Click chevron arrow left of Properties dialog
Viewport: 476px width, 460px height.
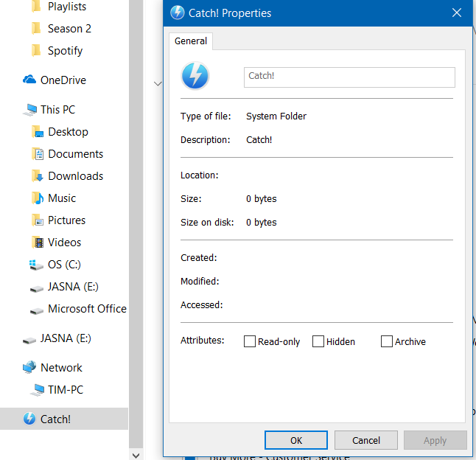click(158, 83)
